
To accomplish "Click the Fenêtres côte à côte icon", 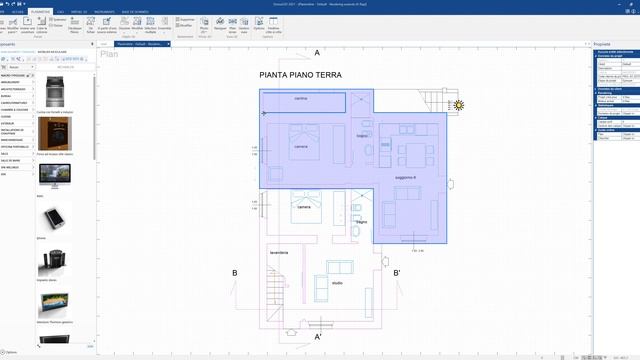I will (273, 25).
